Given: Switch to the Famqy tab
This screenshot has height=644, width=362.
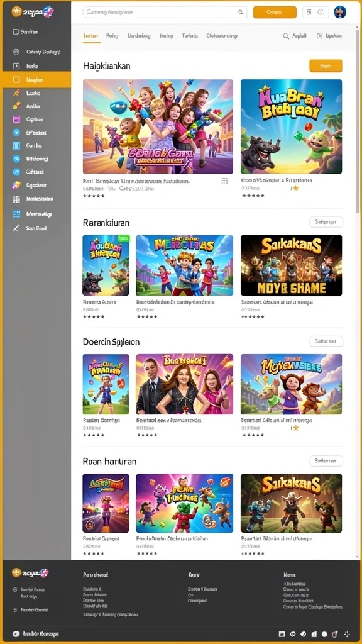Looking at the screenshot, I should pyautogui.click(x=166, y=36).
